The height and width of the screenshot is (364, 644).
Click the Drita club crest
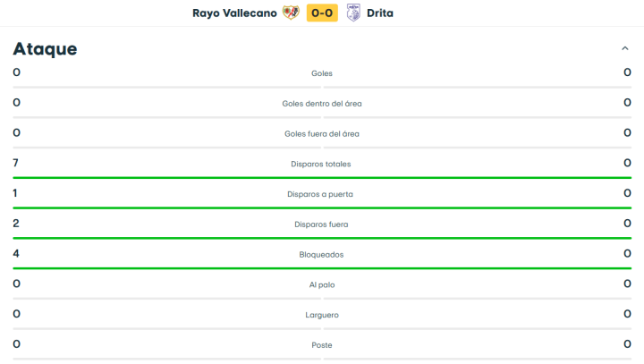(x=354, y=13)
